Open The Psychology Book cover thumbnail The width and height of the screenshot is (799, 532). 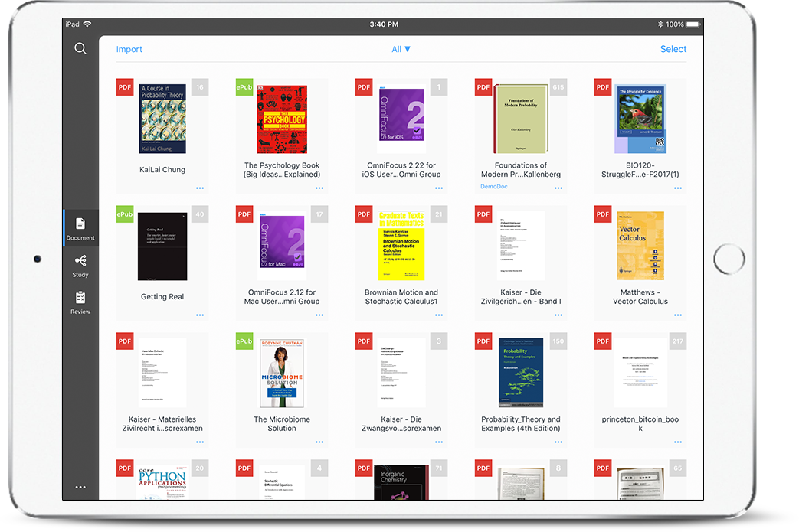point(281,119)
